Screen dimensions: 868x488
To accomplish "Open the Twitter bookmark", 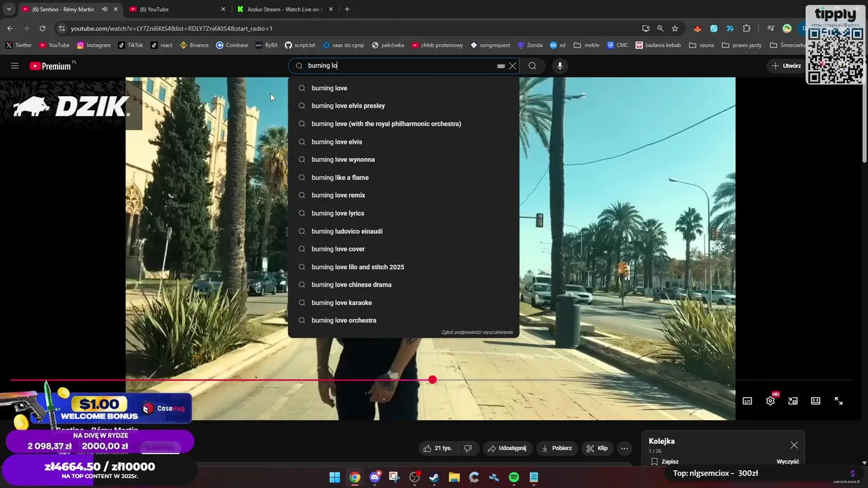I will [x=18, y=45].
